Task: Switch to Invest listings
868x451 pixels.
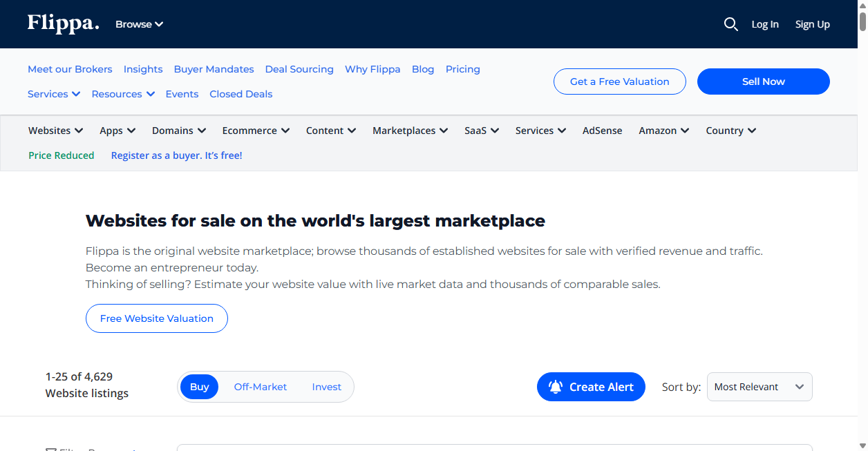Action: [326, 387]
